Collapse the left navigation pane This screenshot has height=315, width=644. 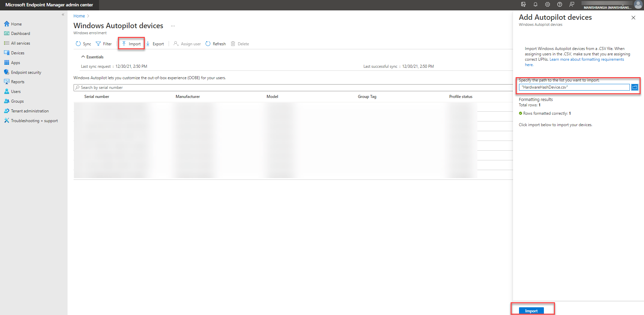(x=63, y=14)
